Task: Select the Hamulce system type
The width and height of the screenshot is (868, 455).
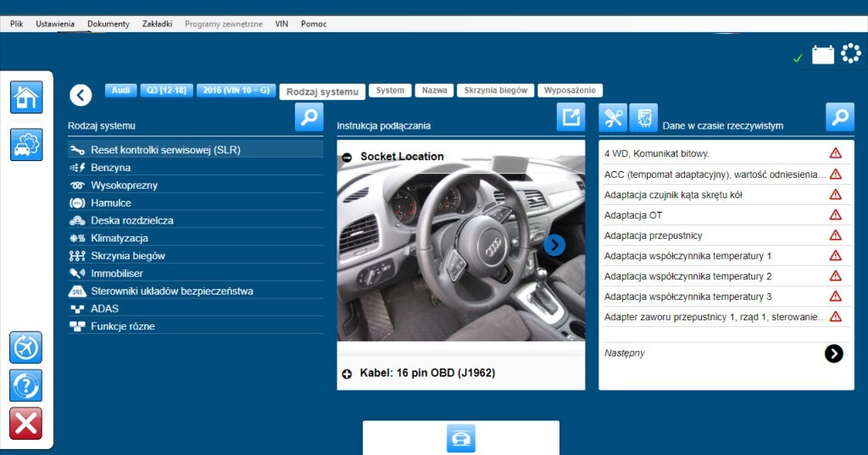Action: click(196, 203)
